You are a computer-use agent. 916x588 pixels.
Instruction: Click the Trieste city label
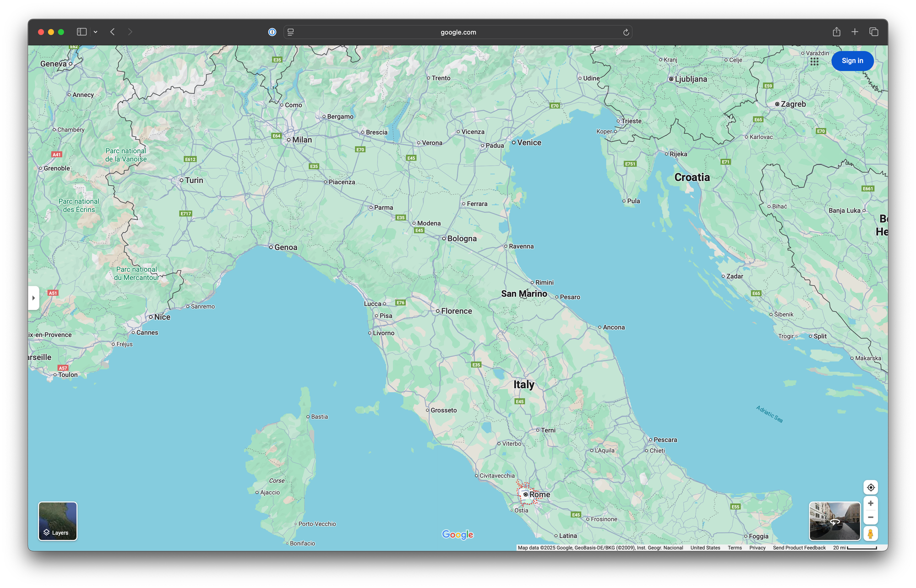coord(631,121)
